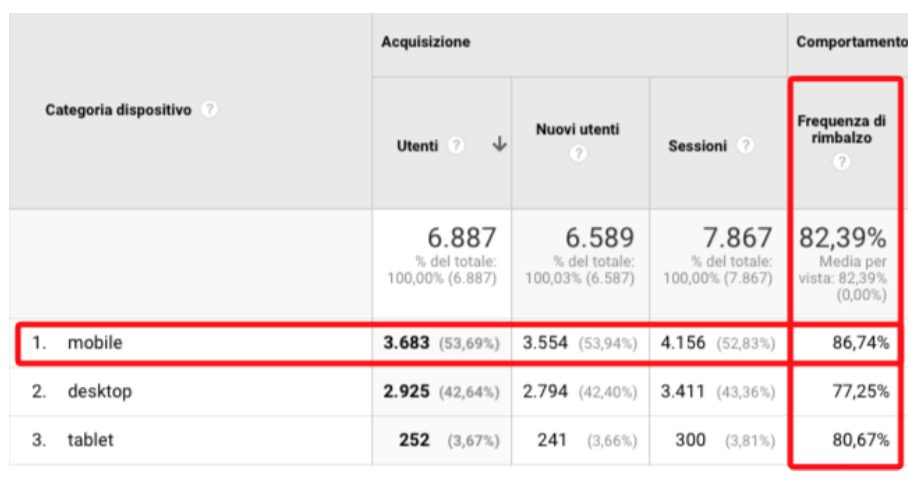The width and height of the screenshot is (908, 479).
Task: Click mobile users value 3.683
Action: click(x=407, y=342)
